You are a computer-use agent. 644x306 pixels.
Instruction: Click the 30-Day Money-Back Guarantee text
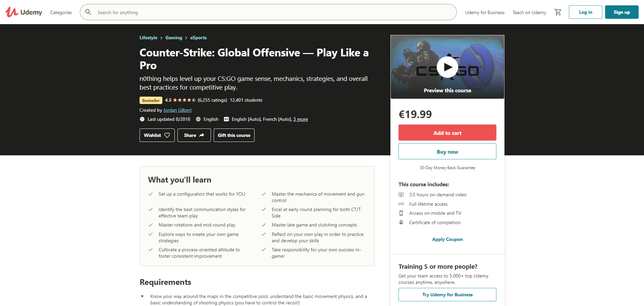click(447, 168)
